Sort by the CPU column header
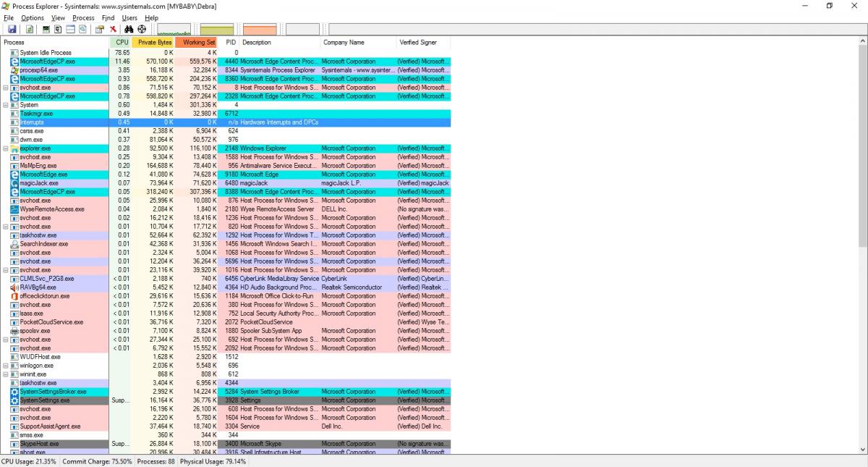 pos(120,43)
